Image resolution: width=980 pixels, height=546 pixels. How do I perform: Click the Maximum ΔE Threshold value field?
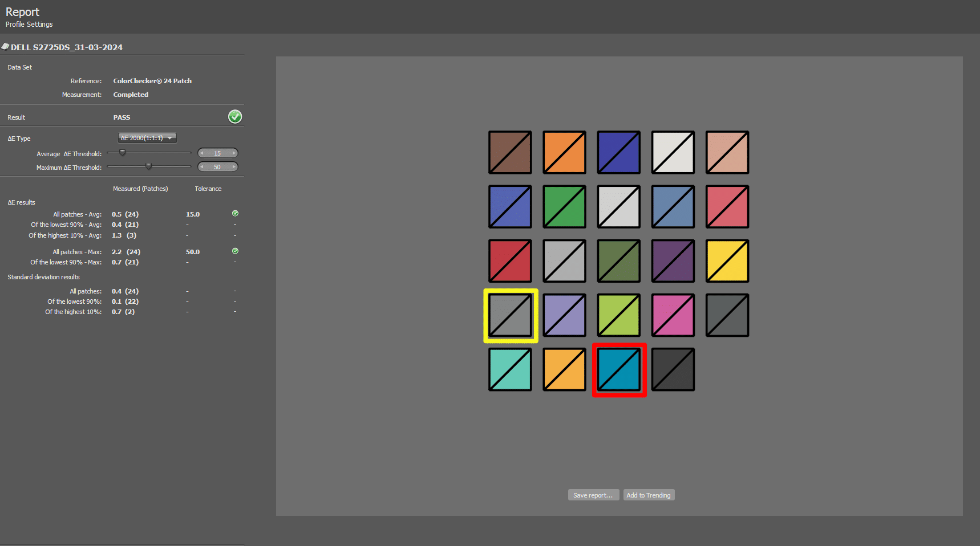click(217, 167)
